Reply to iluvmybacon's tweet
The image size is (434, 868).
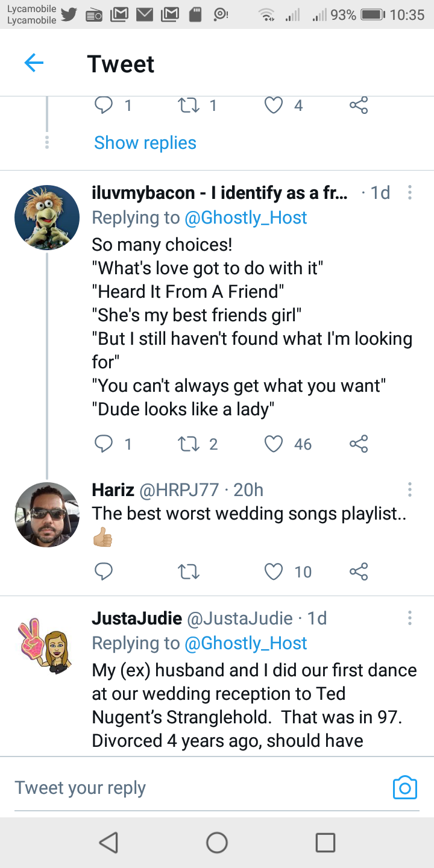(x=104, y=444)
